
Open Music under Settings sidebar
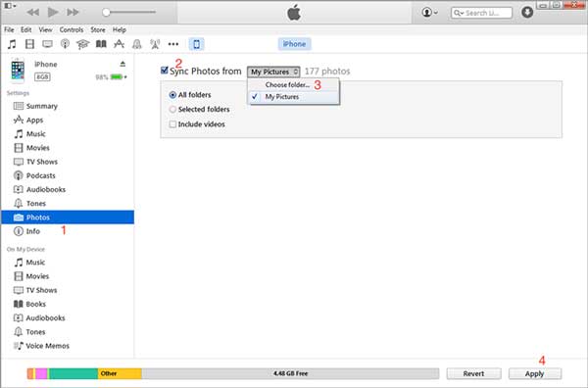(68, 134)
